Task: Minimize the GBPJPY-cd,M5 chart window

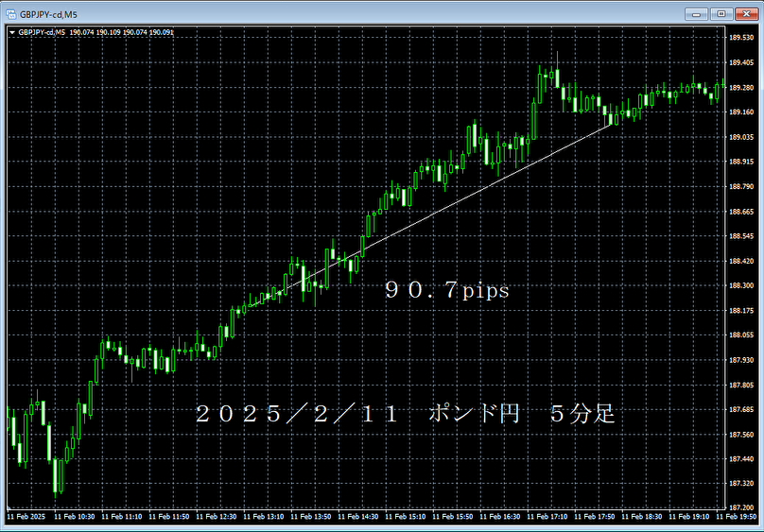Action: pos(696,14)
